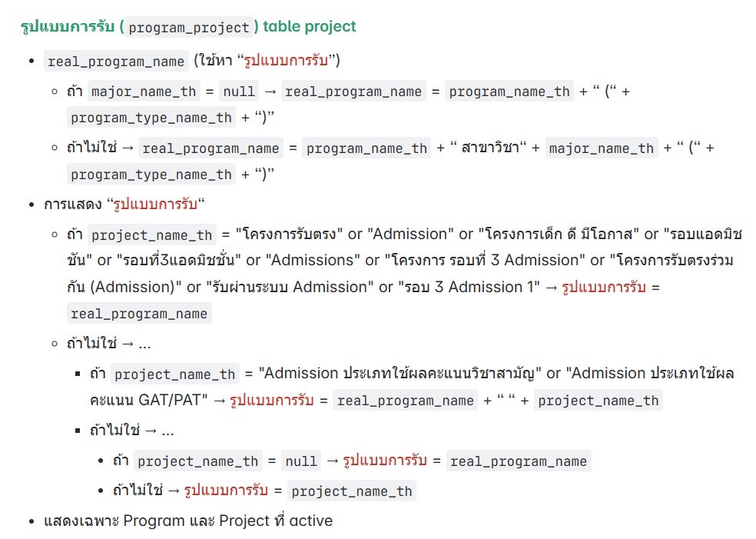Image resolution: width=756 pixels, height=539 pixels.
Task: Click the 'null' tag after project_name_th
Action: (x=301, y=461)
